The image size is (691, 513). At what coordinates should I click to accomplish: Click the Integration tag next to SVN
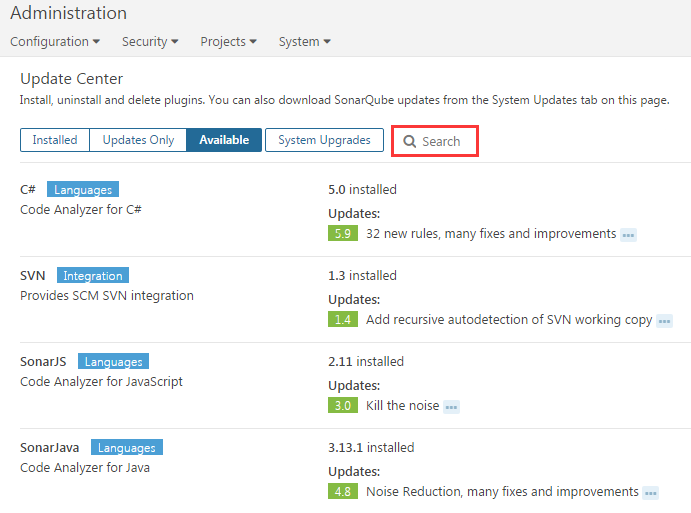click(x=93, y=275)
